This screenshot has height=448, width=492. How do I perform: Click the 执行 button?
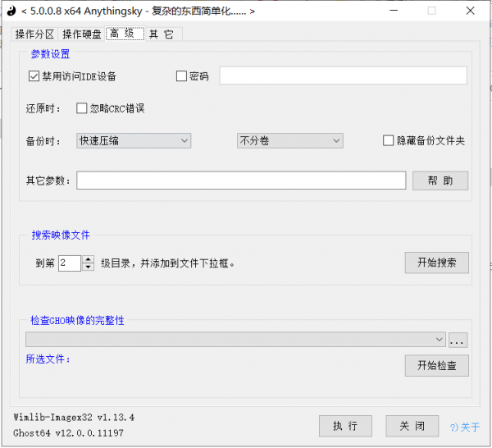(345, 426)
